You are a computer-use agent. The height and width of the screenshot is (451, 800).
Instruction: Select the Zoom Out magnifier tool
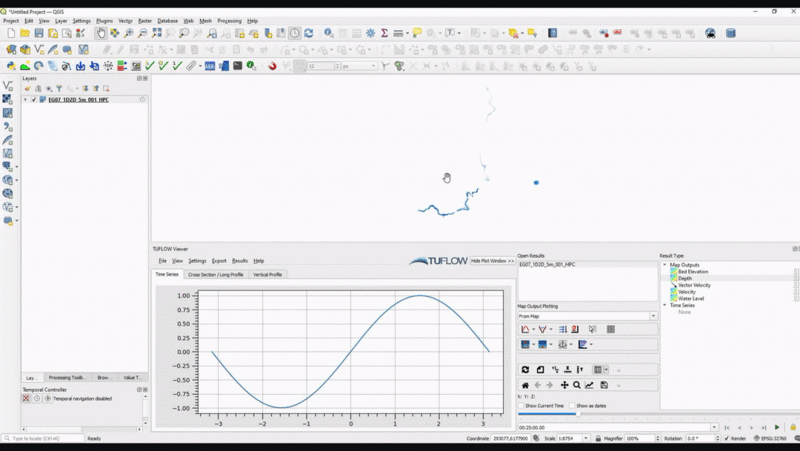point(142,33)
